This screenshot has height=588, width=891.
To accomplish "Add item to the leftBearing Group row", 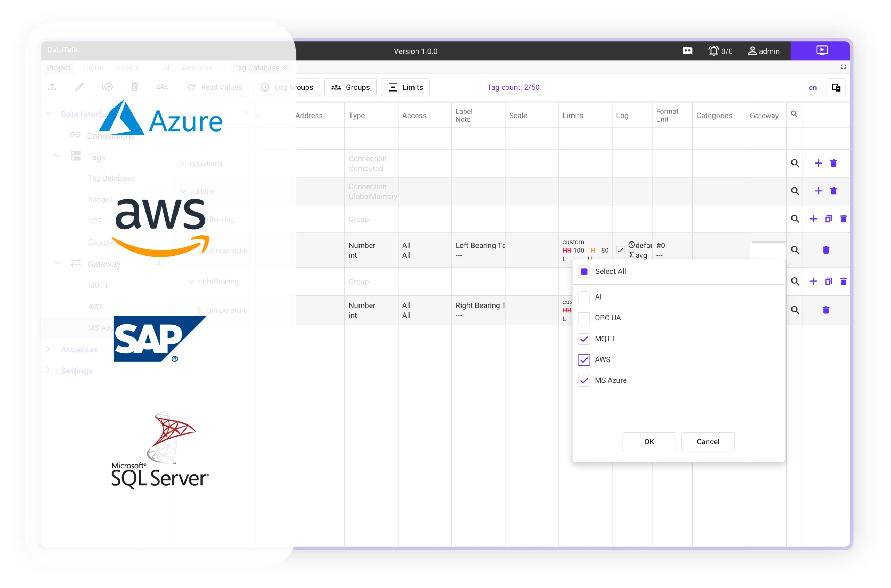I will coord(813,218).
